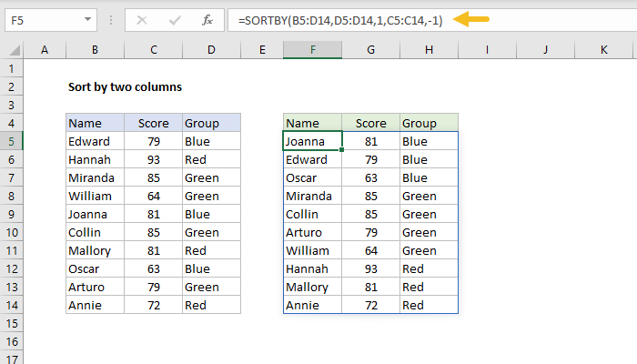Select cell C8 with score 64
This screenshot has height=364, width=637.
[153, 197]
